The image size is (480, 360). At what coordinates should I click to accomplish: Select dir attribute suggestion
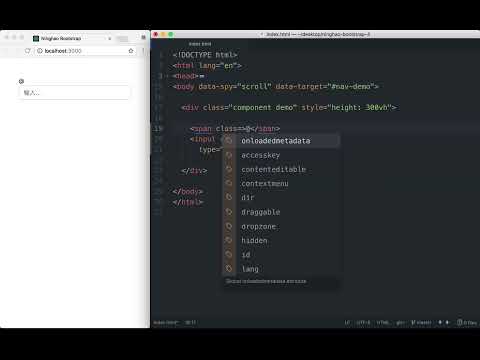[281, 198]
